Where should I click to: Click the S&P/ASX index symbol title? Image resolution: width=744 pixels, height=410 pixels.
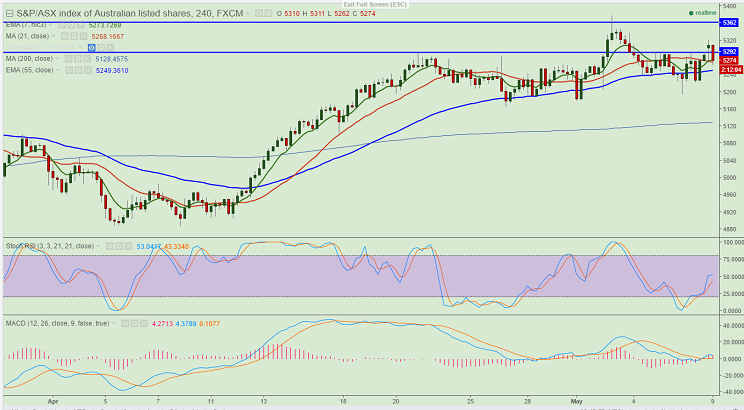(130, 14)
